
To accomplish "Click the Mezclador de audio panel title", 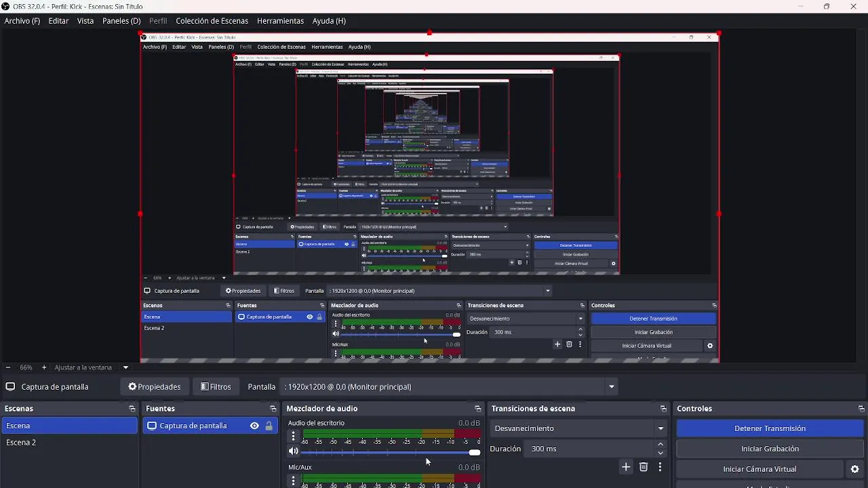I will coord(322,409).
